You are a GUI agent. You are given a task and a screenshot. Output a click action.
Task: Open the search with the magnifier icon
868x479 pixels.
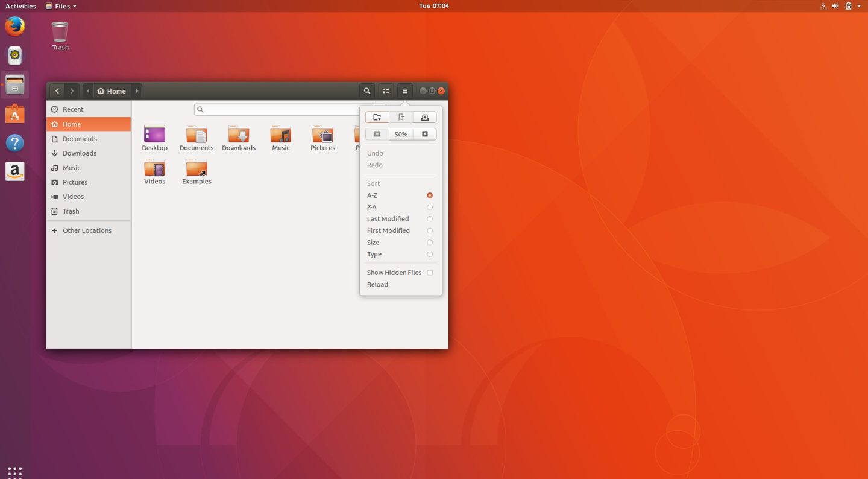[367, 90]
